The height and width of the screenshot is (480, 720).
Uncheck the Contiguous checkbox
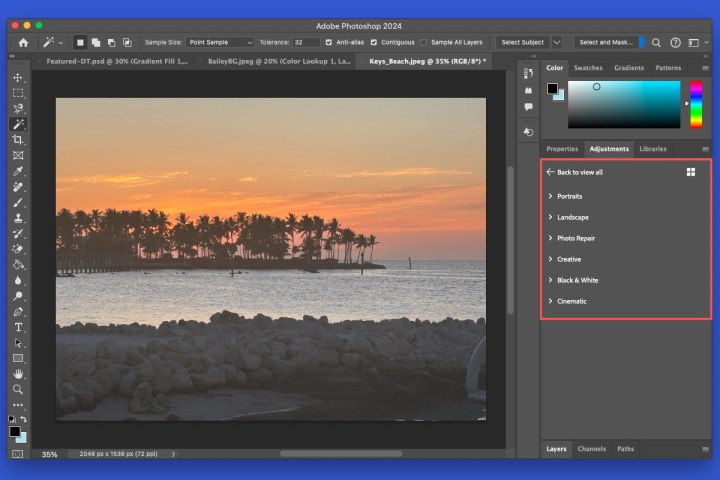(x=374, y=43)
